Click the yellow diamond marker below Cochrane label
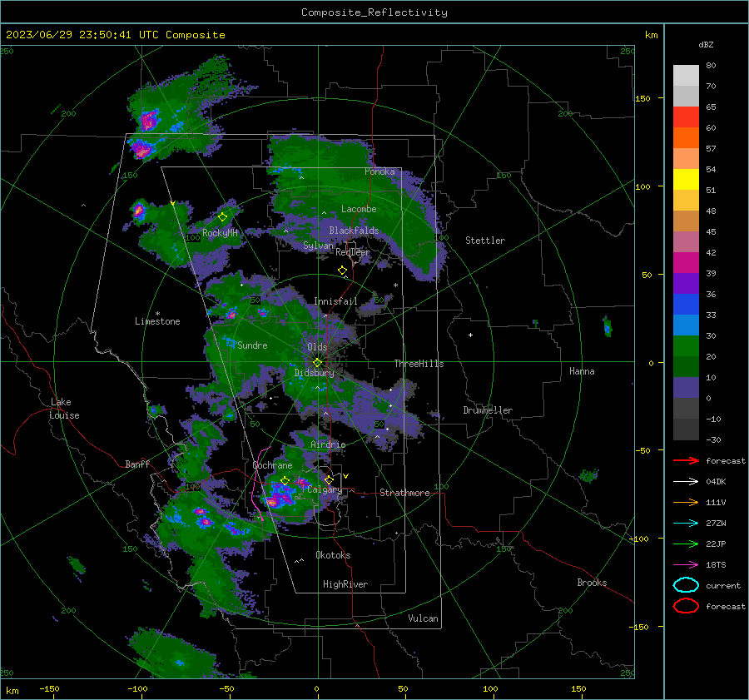This screenshot has width=749, height=700. 285,481
